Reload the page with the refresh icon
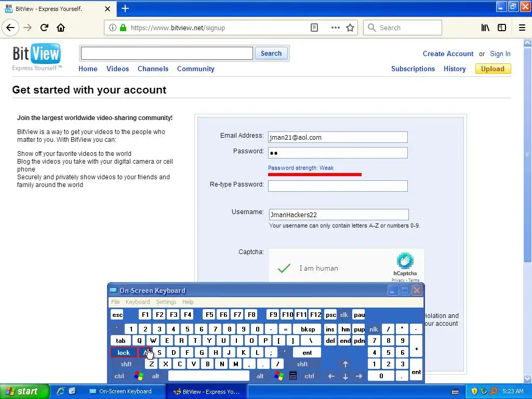Screen dimensions: 532x399 44,28
